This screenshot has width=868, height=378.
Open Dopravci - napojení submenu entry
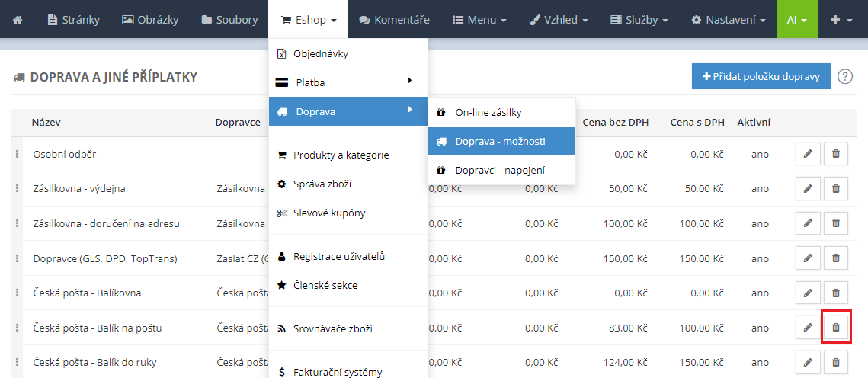point(501,170)
